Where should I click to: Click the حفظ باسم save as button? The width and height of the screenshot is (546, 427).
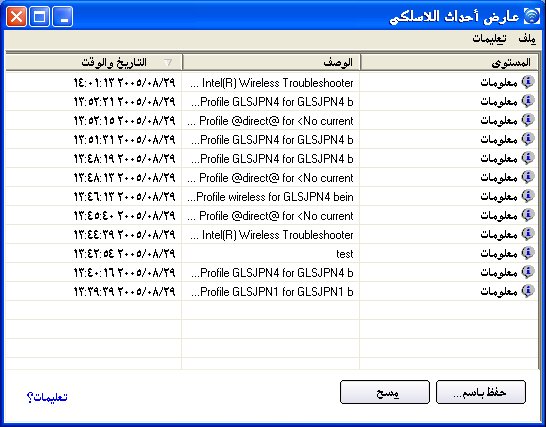click(481, 392)
